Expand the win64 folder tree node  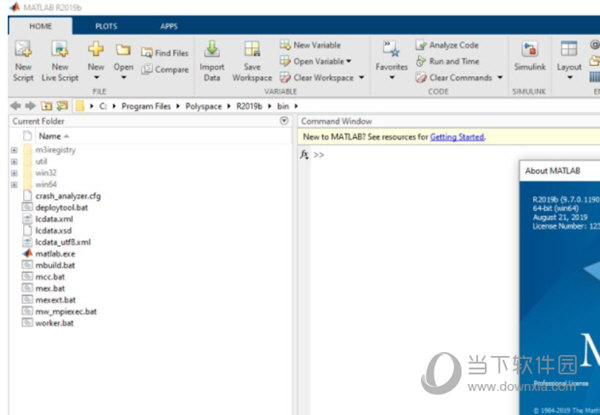[x=14, y=184]
